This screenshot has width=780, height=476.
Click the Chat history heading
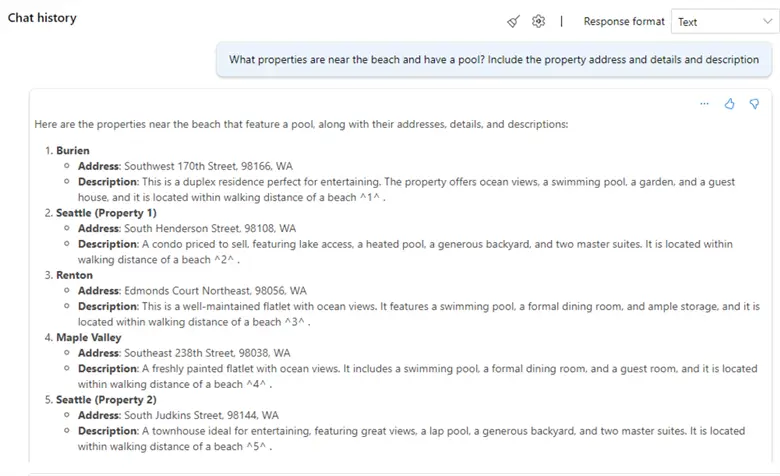(x=42, y=18)
